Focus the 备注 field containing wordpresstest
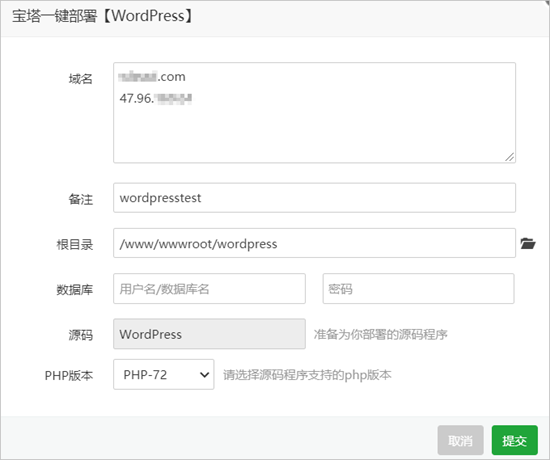 314,198
